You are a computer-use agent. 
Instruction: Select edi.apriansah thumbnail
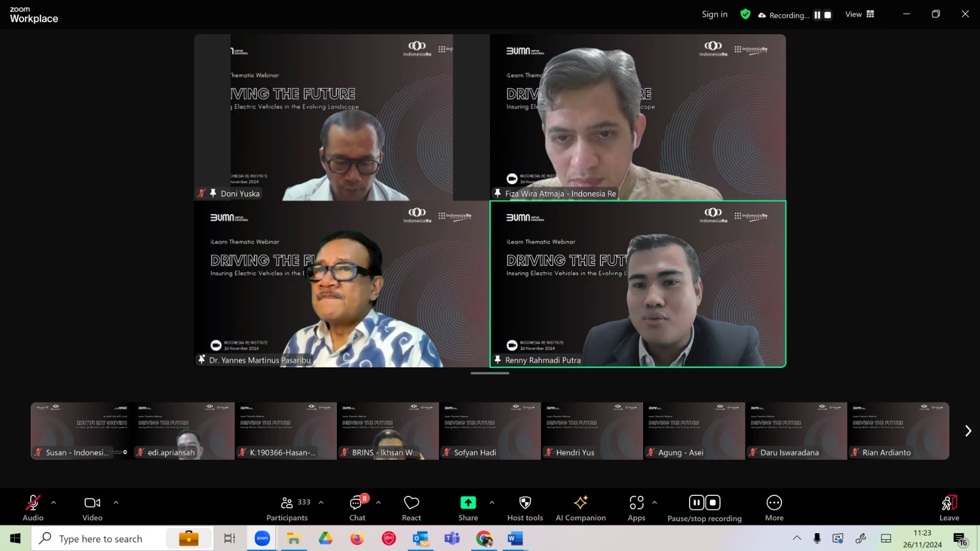[x=184, y=431]
